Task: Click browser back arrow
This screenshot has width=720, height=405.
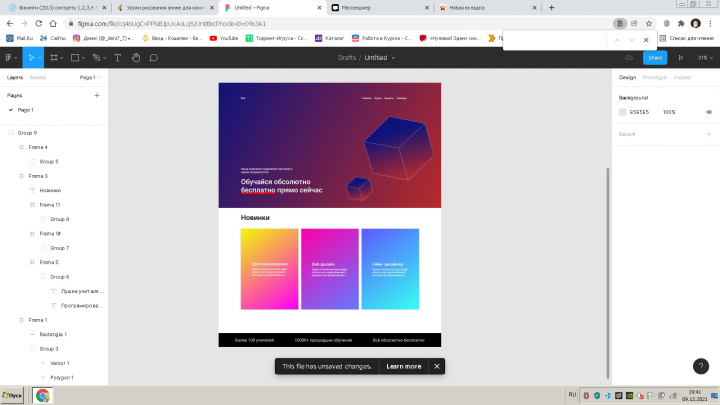Action: (10, 23)
